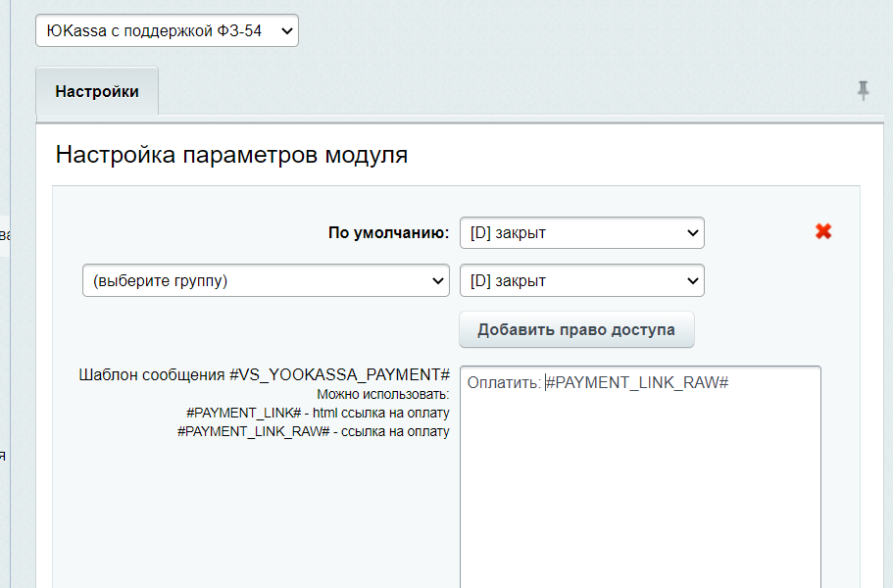Screen dimensions: 893x588
Task: Click the chevron on the По умолчанию dropdown
Action: coord(693,232)
